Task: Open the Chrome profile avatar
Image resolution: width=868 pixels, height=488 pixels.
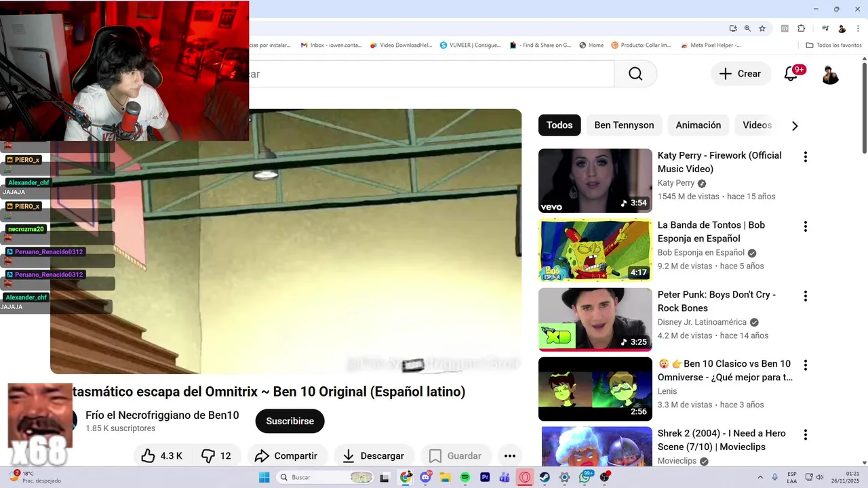Action: [842, 28]
